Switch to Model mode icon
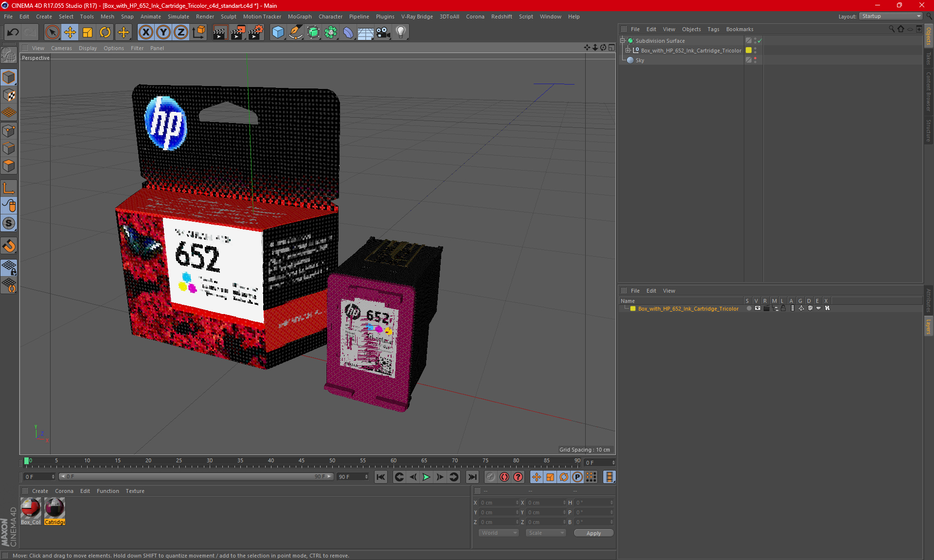The image size is (934, 560). coord(9,77)
